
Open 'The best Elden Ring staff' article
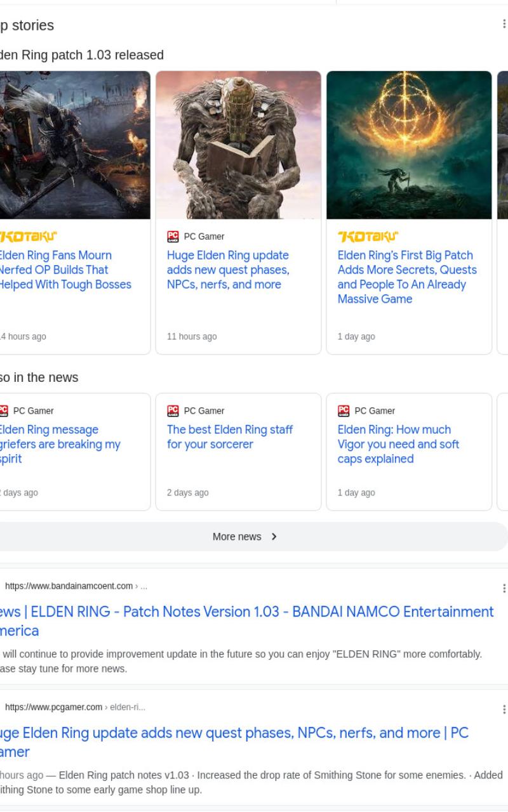230,437
